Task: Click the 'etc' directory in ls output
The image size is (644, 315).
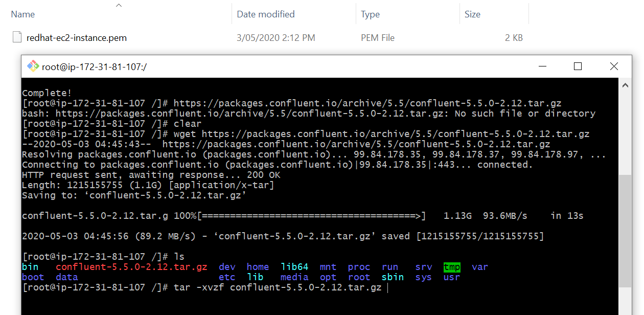Action: click(x=227, y=277)
